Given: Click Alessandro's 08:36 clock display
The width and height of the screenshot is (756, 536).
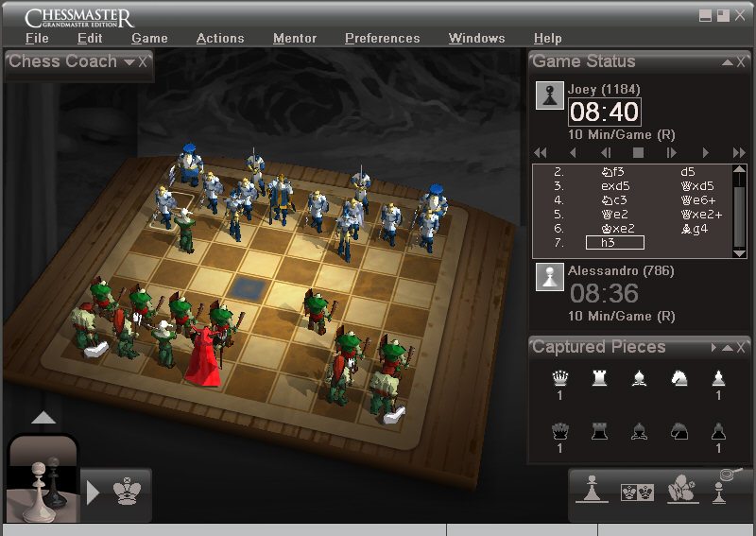Looking at the screenshot, I should pyautogui.click(x=604, y=293).
